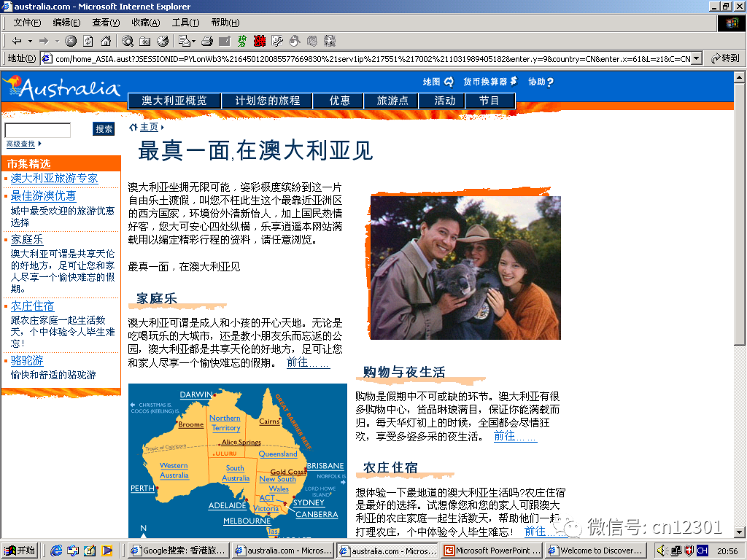Open the 农庄住宿 sidebar link
747x560 pixels.
(32, 306)
